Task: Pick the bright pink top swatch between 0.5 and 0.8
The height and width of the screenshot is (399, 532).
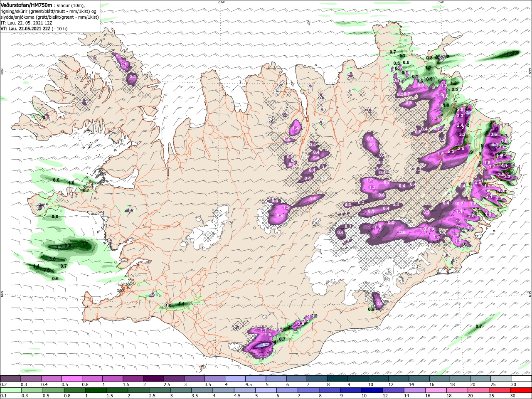Action: [71, 379]
